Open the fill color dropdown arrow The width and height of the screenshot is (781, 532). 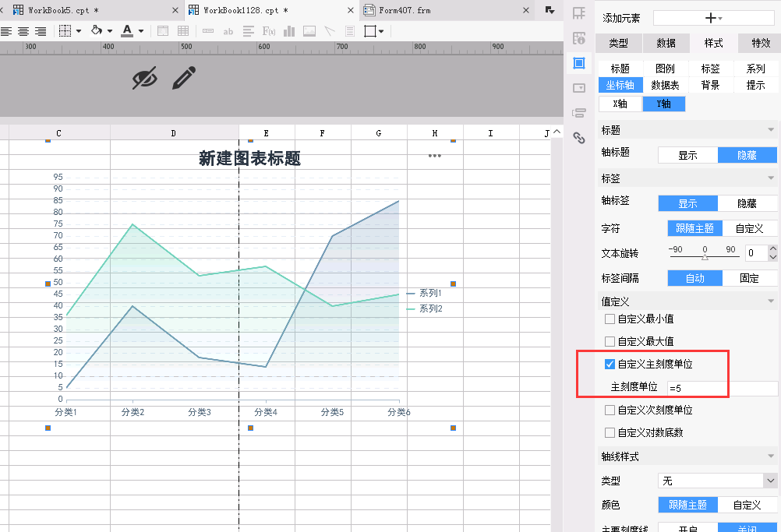coord(110,31)
